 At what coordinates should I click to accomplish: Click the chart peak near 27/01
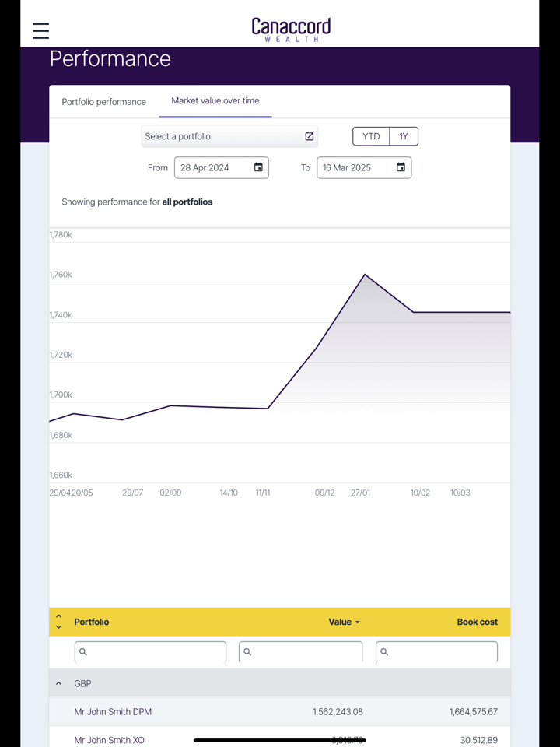pos(365,275)
